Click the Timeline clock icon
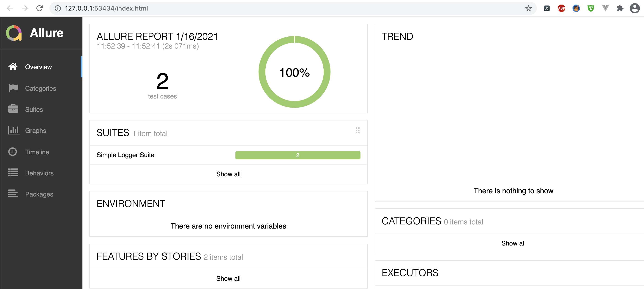 point(13,152)
